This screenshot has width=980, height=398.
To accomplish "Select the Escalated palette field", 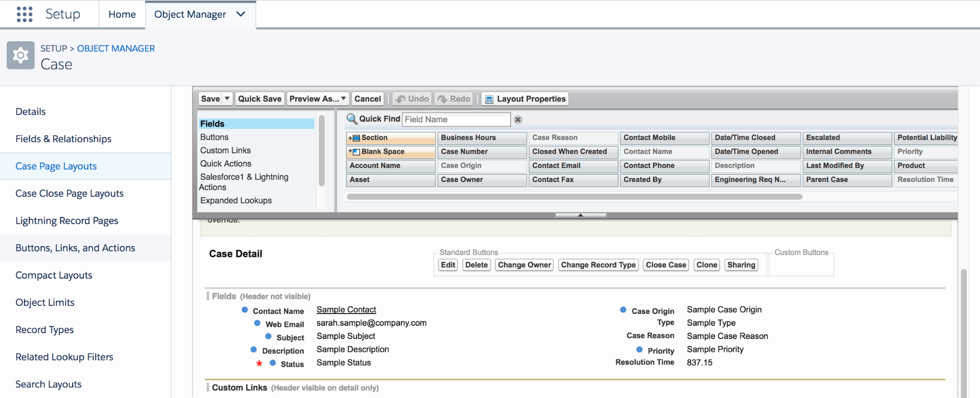I will [847, 138].
